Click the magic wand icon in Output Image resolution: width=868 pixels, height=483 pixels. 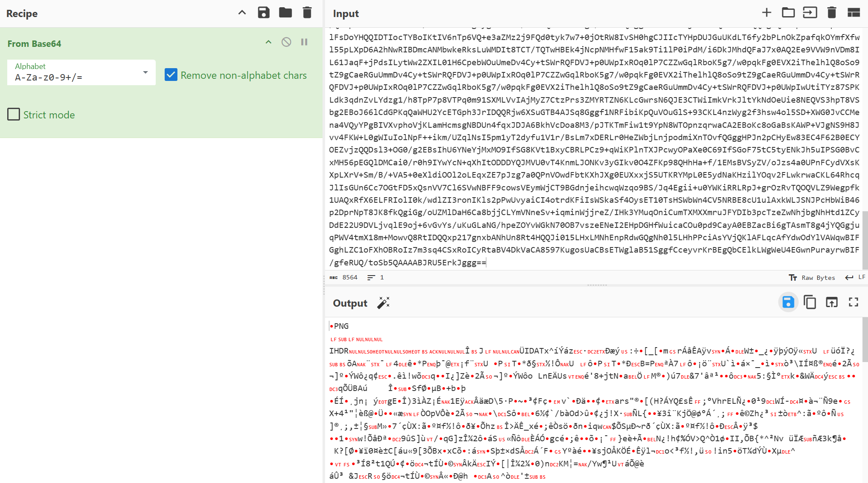click(383, 303)
